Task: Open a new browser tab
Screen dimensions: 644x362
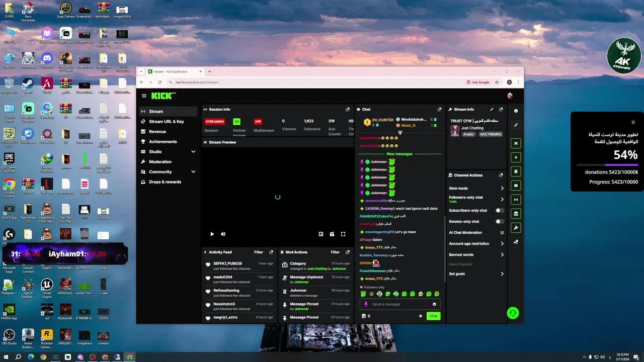Action: click(x=209, y=71)
